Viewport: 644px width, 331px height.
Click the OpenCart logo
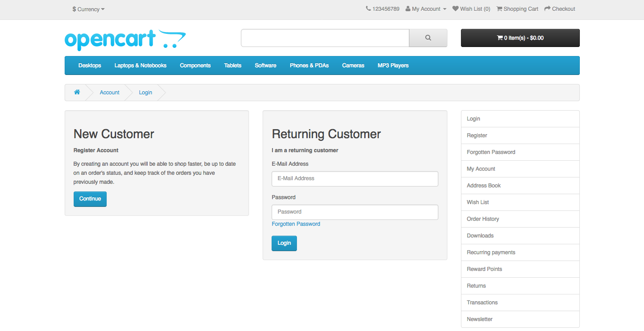(x=125, y=40)
